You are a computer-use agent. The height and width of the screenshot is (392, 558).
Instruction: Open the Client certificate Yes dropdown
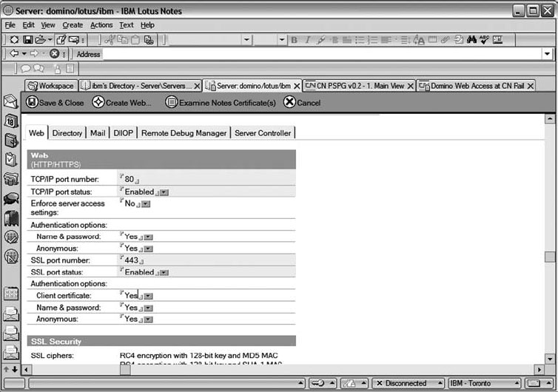pos(149,297)
